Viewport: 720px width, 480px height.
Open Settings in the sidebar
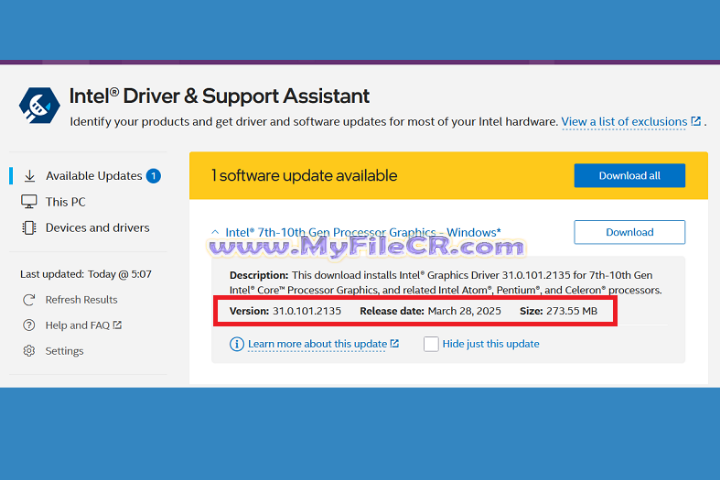(x=64, y=351)
